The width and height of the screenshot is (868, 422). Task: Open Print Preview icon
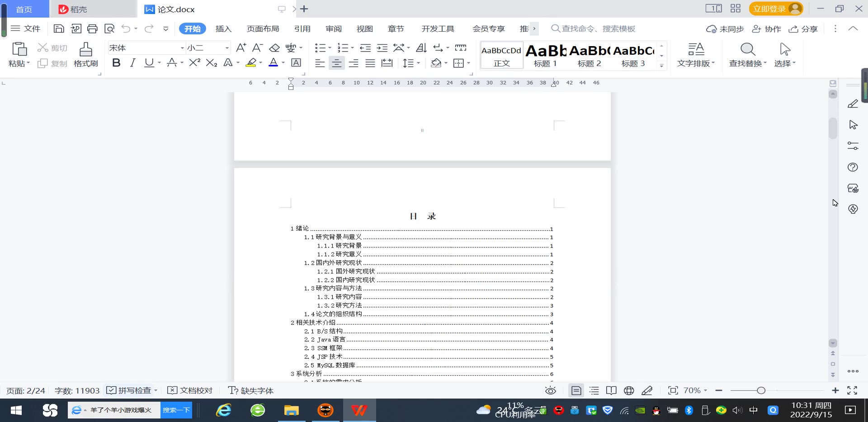pyautogui.click(x=109, y=29)
